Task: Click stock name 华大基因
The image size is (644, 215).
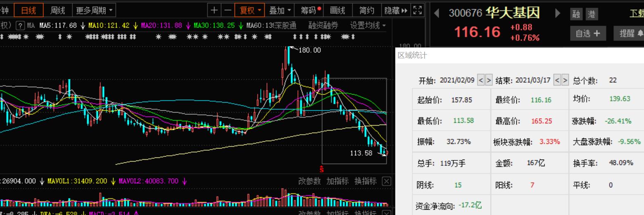Action: coord(512,13)
